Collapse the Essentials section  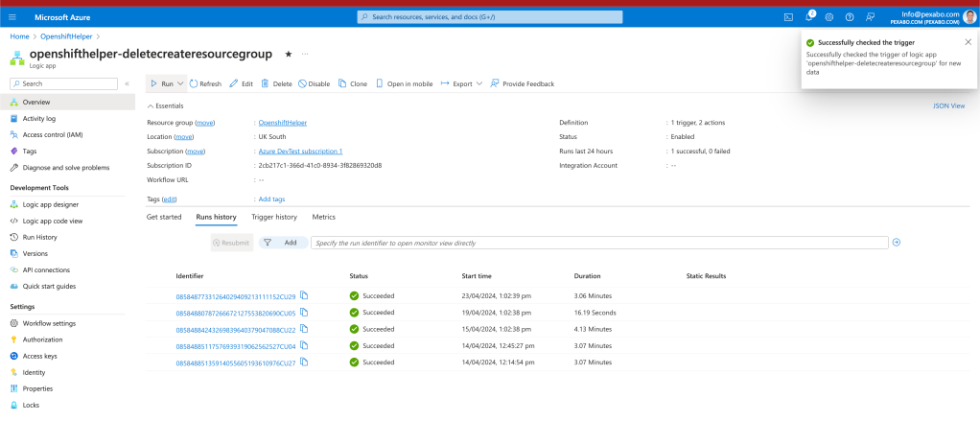coord(165,106)
